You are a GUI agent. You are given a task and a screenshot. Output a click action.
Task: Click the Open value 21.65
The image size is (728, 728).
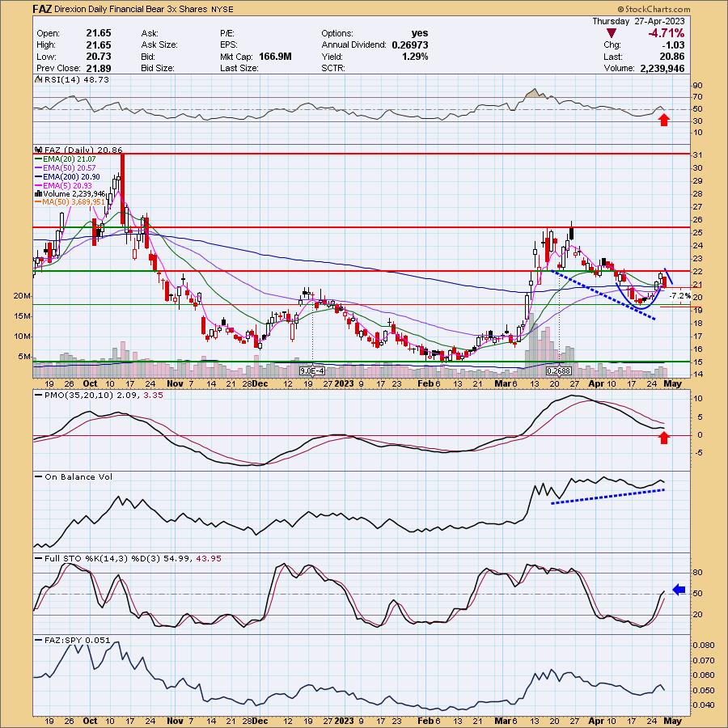99,33
